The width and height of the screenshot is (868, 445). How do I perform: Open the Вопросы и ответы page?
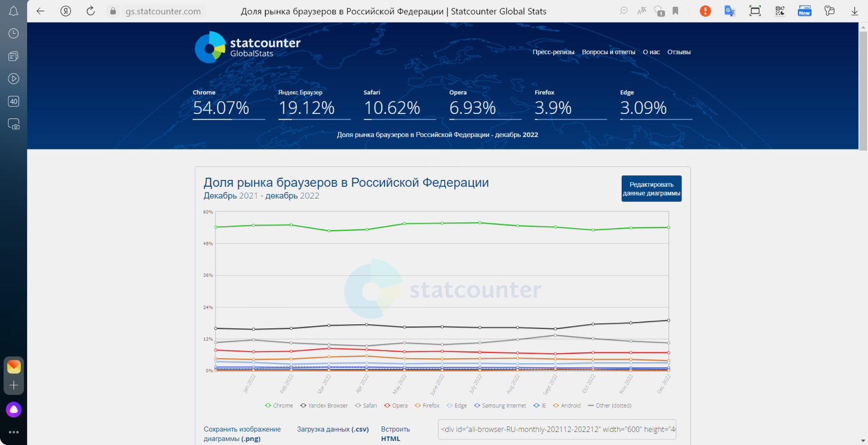609,52
